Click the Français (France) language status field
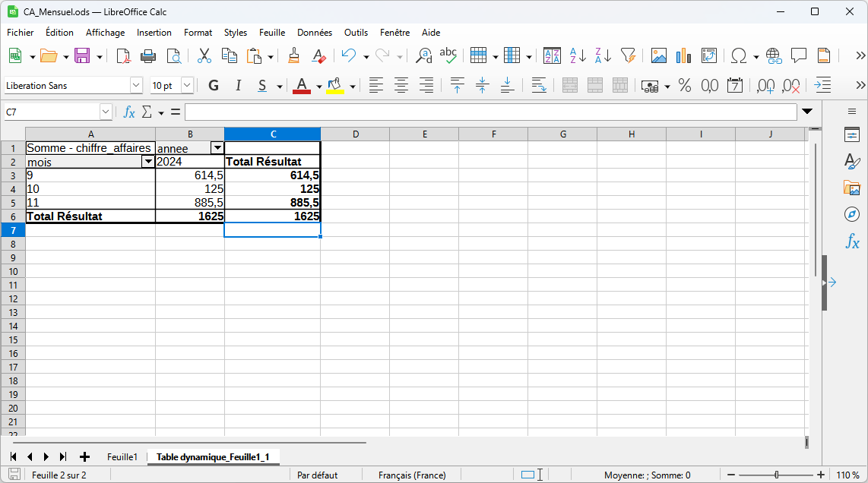The height and width of the screenshot is (483, 868). (x=412, y=475)
